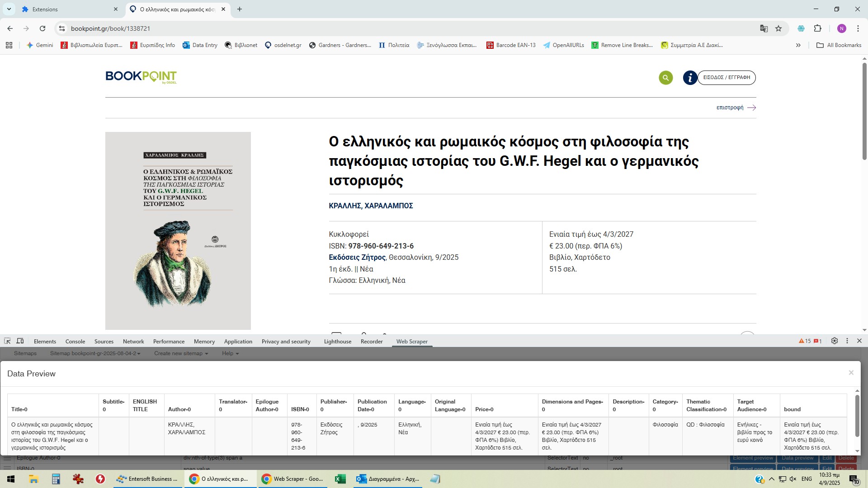Click the ΕΙΣΟΔΟΣ / ΕΓΓΡΑΦΗ button
Image resolution: width=868 pixels, height=488 pixels.
(726, 78)
